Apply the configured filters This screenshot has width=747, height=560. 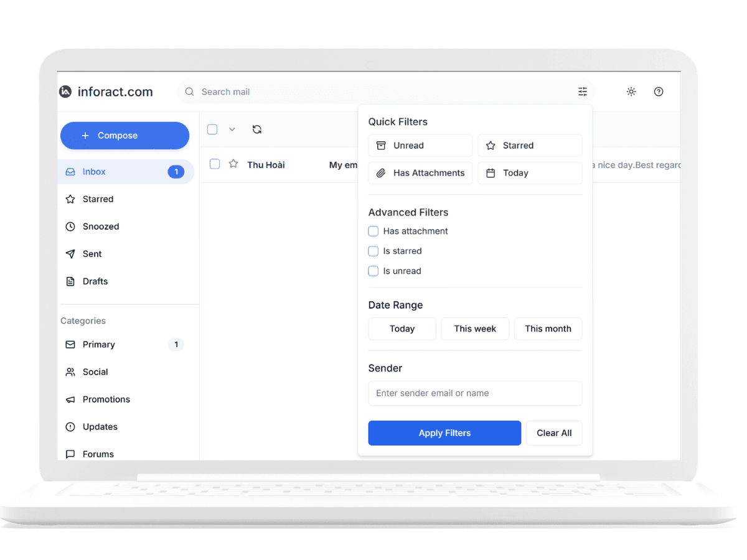444,432
